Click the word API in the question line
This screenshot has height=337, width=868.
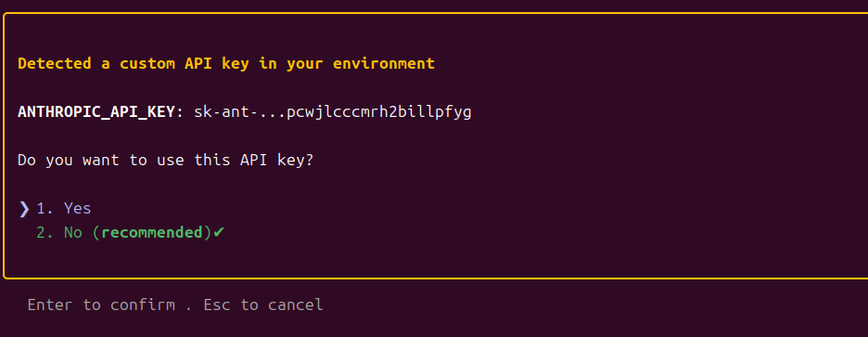point(253,161)
